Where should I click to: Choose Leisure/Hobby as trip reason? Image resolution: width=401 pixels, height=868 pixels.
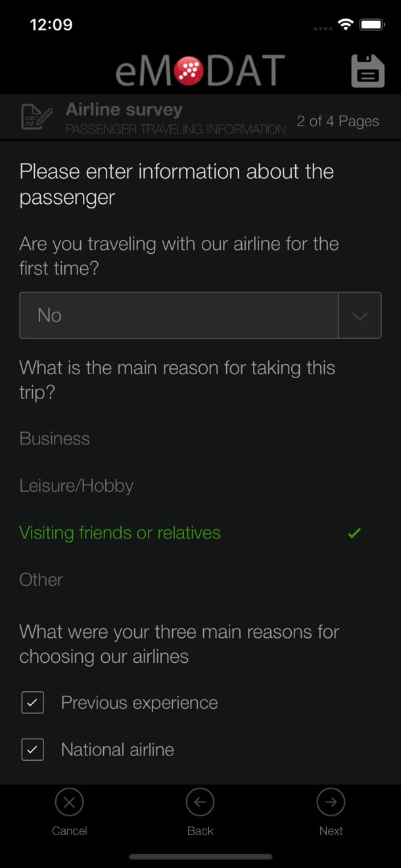tap(76, 486)
